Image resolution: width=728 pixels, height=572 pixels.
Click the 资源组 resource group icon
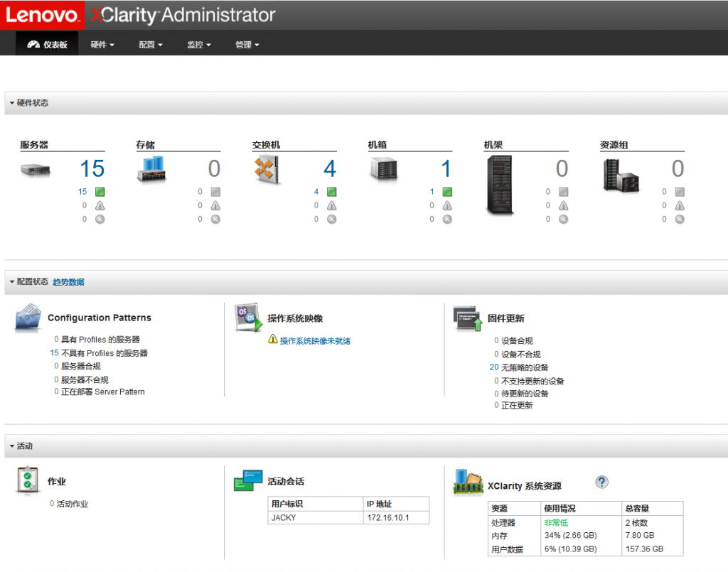[621, 176]
